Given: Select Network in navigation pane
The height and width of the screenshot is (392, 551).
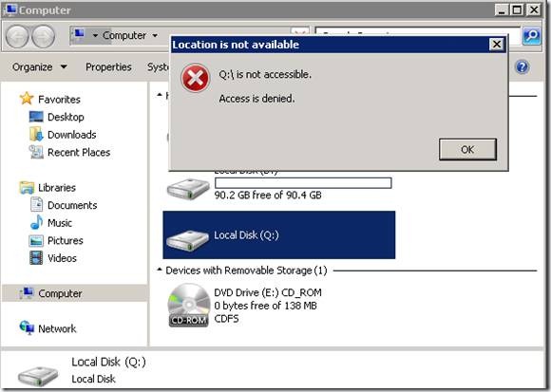Looking at the screenshot, I should click(x=57, y=328).
